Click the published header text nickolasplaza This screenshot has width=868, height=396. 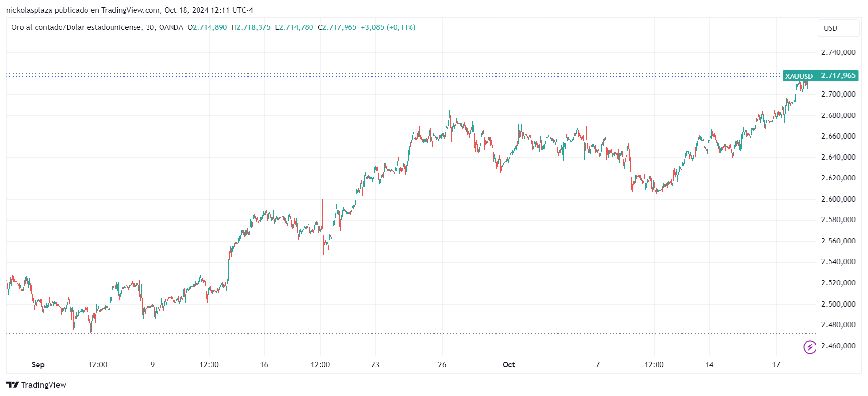click(x=29, y=10)
